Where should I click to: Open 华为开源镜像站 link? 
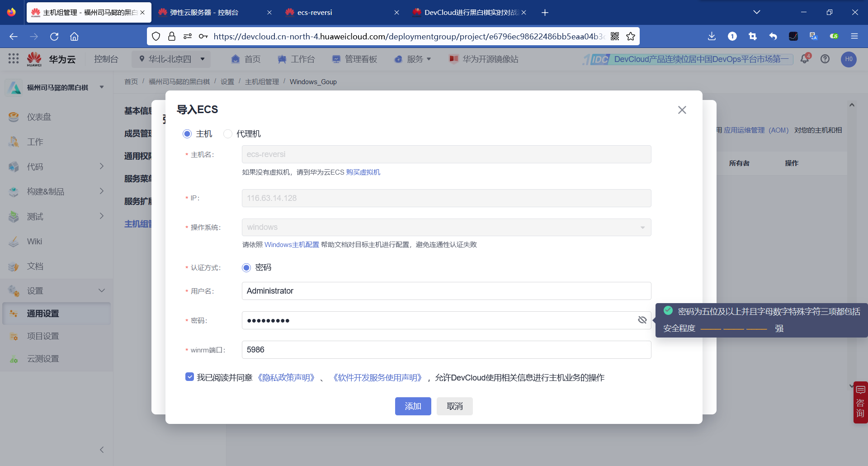pyautogui.click(x=484, y=59)
